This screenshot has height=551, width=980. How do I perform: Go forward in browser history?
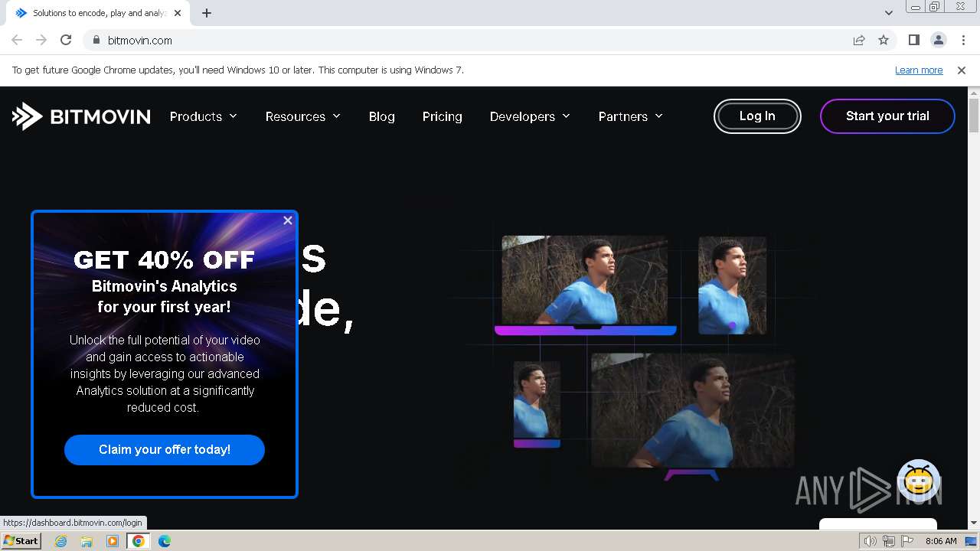[x=41, y=40]
